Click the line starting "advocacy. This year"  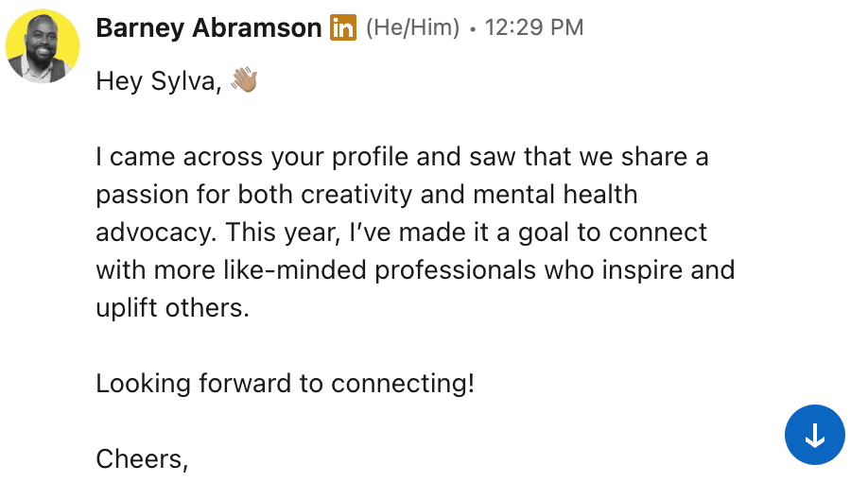(x=402, y=232)
